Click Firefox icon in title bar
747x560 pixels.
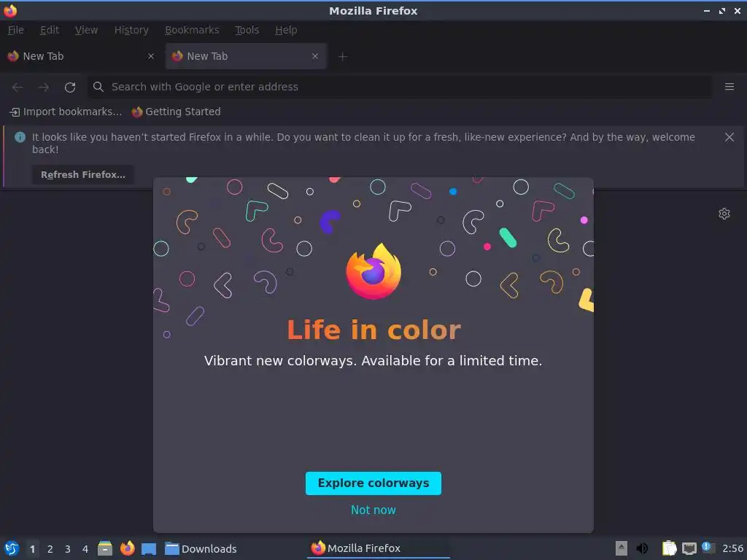pyautogui.click(x=10, y=10)
